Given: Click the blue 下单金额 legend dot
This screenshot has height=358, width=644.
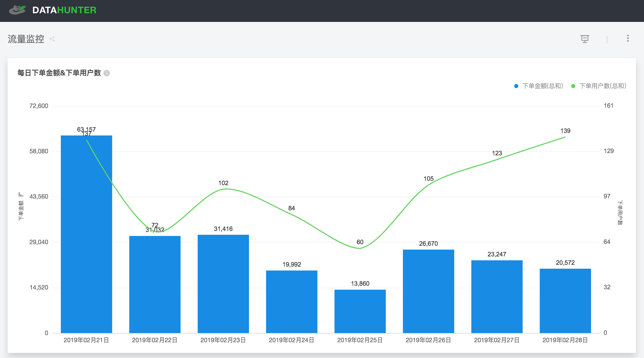Looking at the screenshot, I should coord(516,86).
